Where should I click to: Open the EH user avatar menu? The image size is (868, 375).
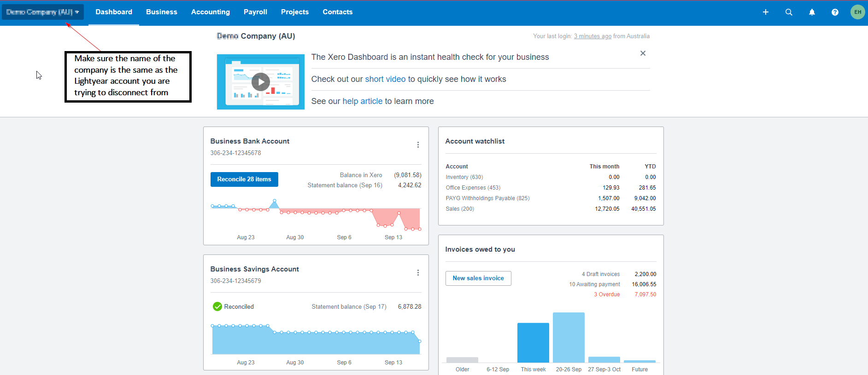click(x=858, y=12)
